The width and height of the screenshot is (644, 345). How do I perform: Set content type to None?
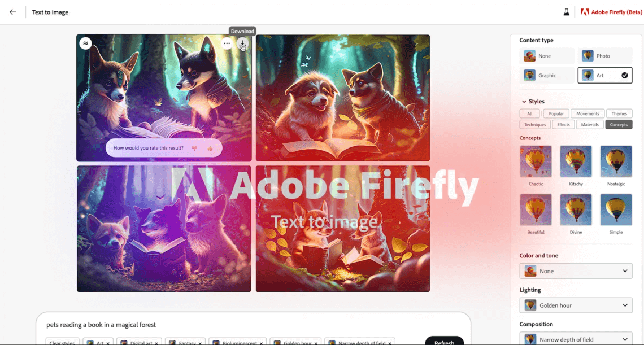pyautogui.click(x=546, y=56)
